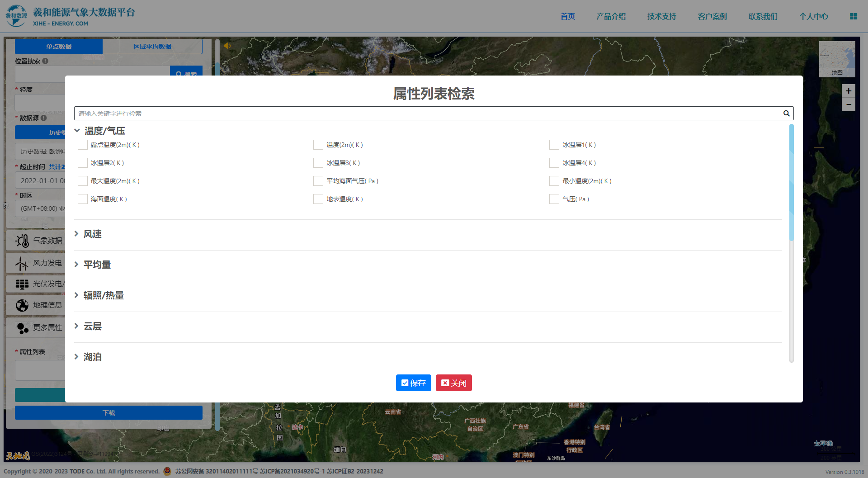Click the red 关闭 button
The image size is (868, 478).
[453, 383]
